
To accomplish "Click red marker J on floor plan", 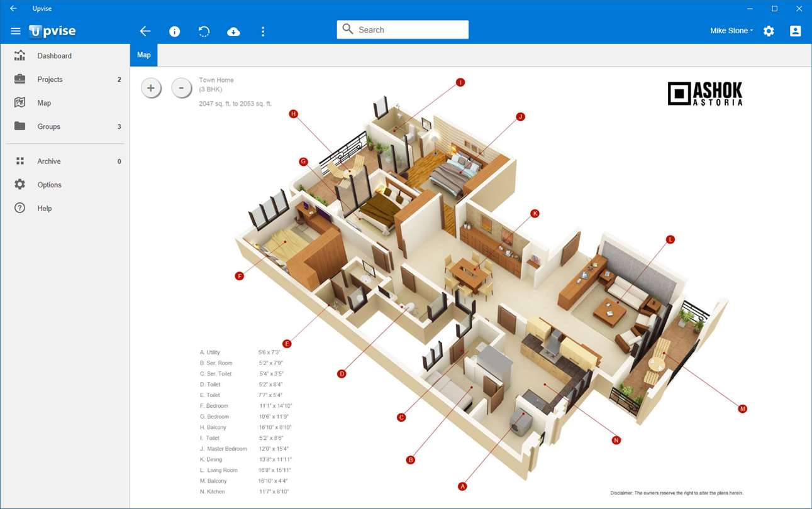I will pos(520,117).
